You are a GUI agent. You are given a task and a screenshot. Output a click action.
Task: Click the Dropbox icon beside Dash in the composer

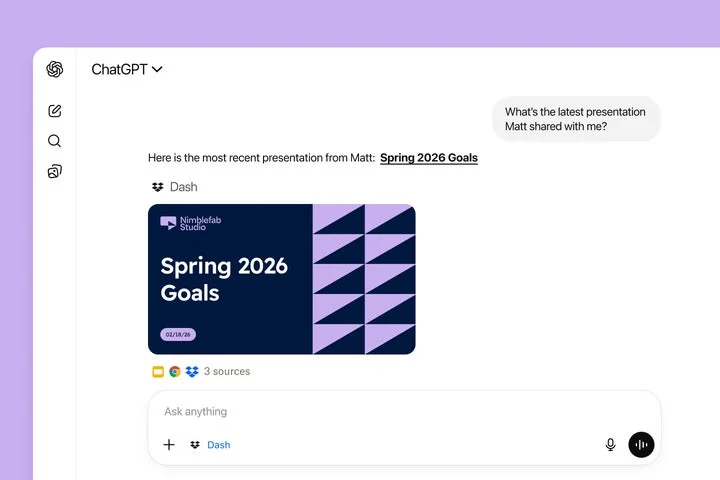(x=195, y=445)
